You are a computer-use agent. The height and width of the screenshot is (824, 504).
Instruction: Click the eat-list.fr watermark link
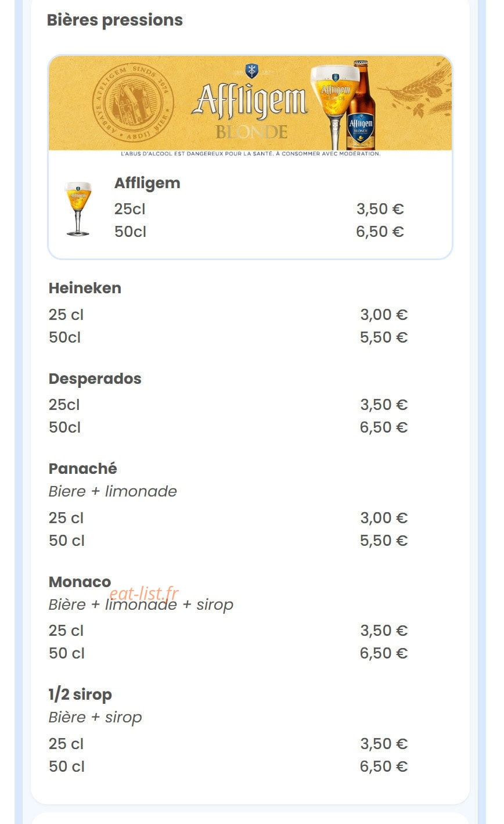[143, 593]
